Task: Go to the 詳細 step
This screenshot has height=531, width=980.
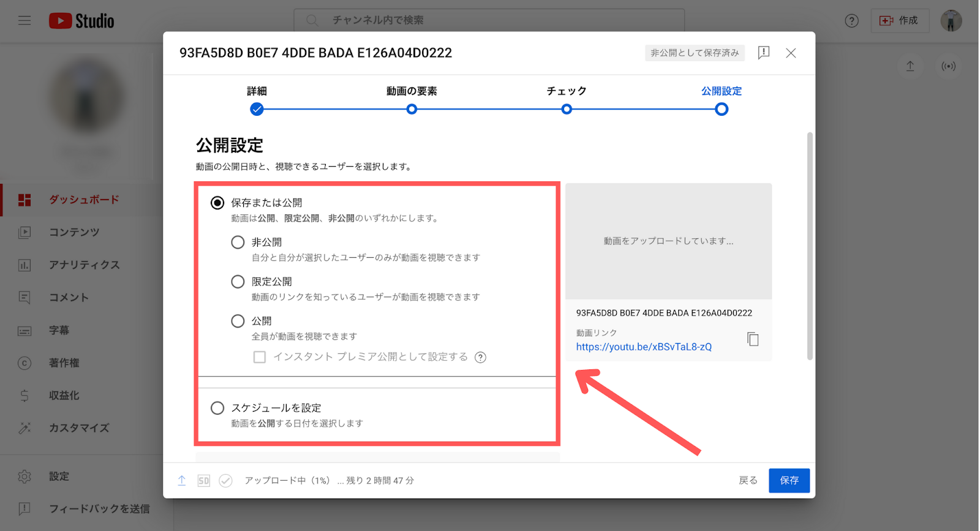Action: coord(257,100)
